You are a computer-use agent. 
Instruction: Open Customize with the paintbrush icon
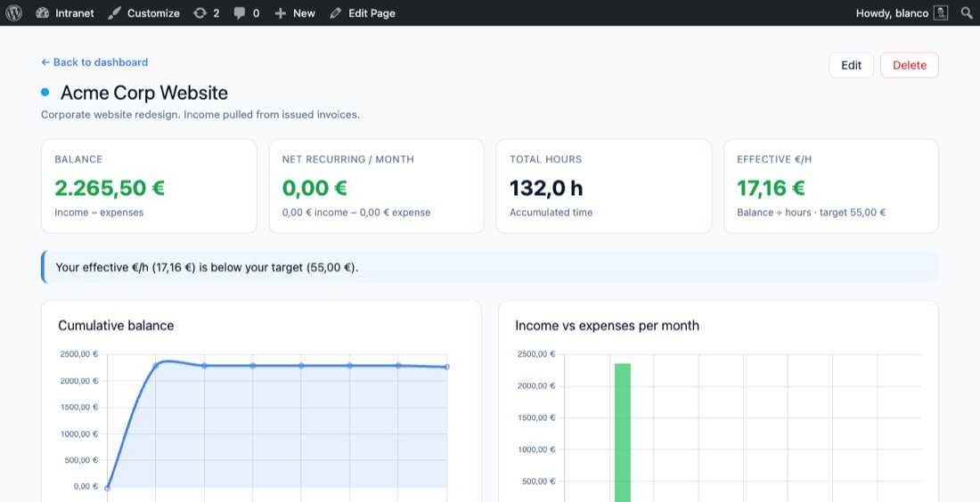click(x=114, y=13)
